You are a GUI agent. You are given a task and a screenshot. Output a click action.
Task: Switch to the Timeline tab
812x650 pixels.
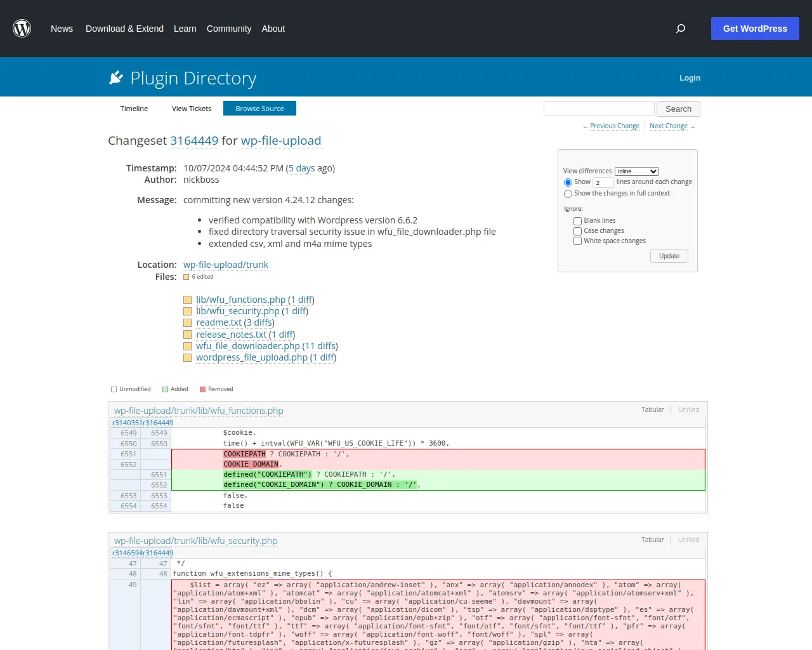point(134,109)
